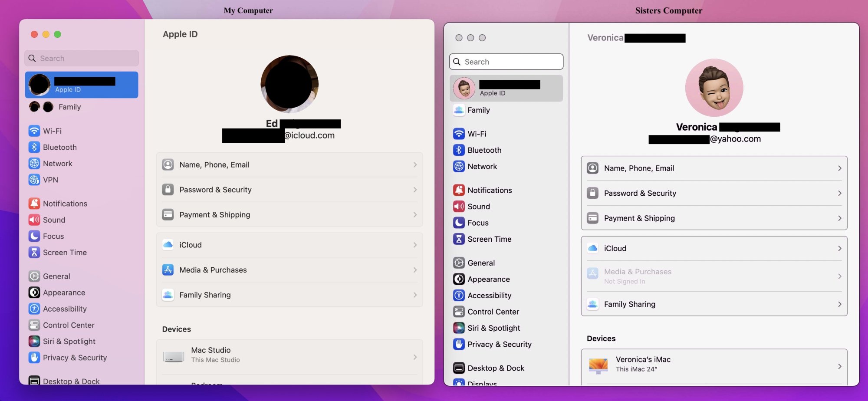Select the Network globe icon in My Computer window

[x=34, y=164]
